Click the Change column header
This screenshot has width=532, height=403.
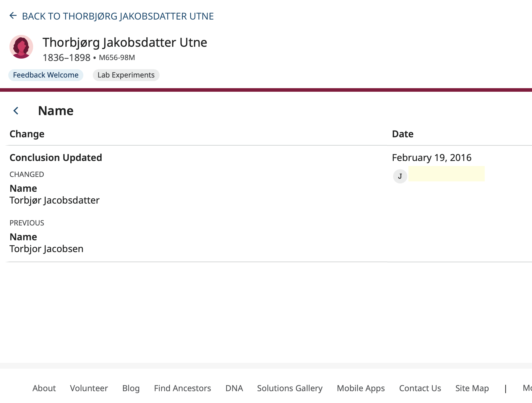coord(27,134)
